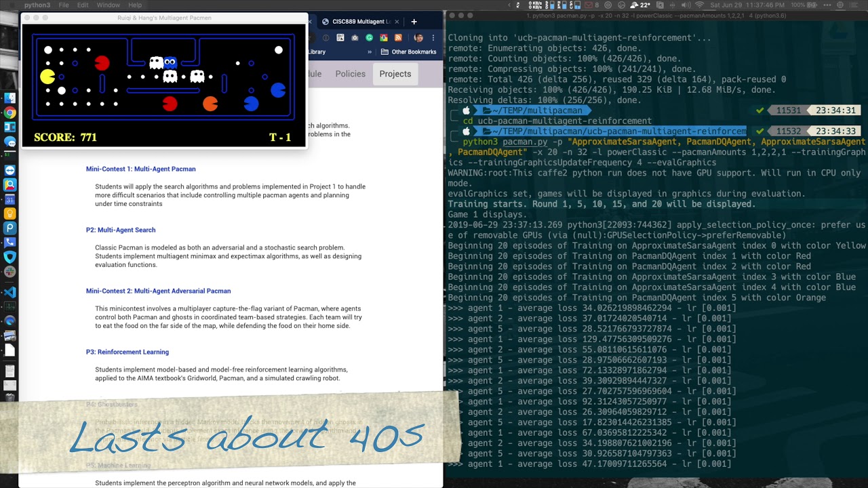Click the RSS feed extension in Chrome
The width and height of the screenshot is (868, 488).
tap(398, 38)
